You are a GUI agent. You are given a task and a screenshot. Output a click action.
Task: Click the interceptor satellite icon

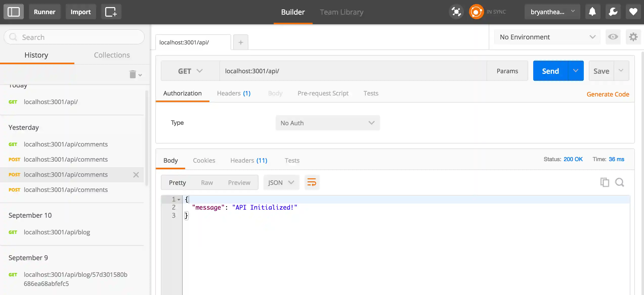click(x=456, y=12)
